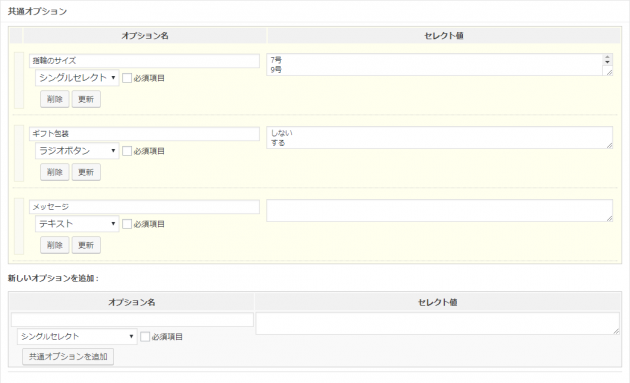Grab resize handle of ギフト包装 values textarea
This screenshot has width=630, height=383.
pyautogui.click(x=609, y=145)
